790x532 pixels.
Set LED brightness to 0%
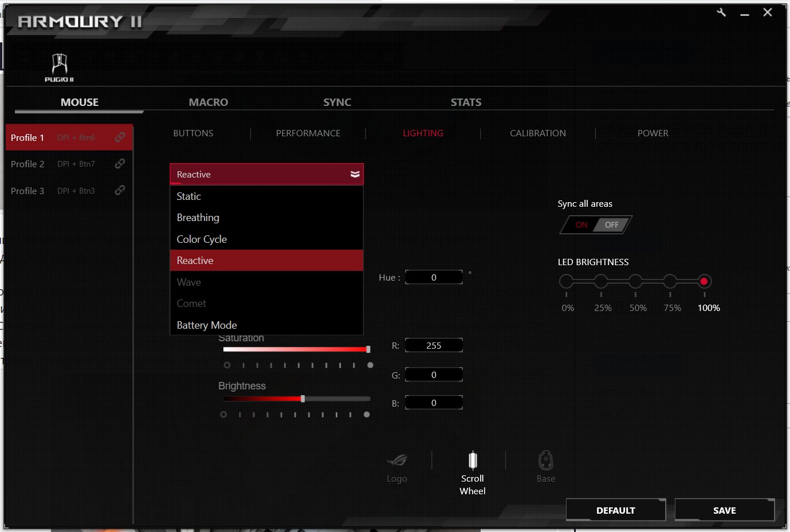(x=566, y=281)
